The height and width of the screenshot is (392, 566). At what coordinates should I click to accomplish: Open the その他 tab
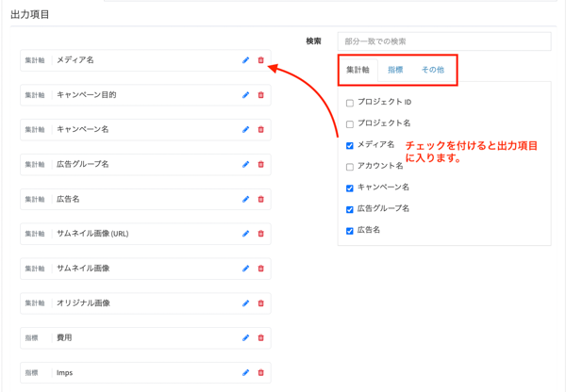(x=432, y=70)
